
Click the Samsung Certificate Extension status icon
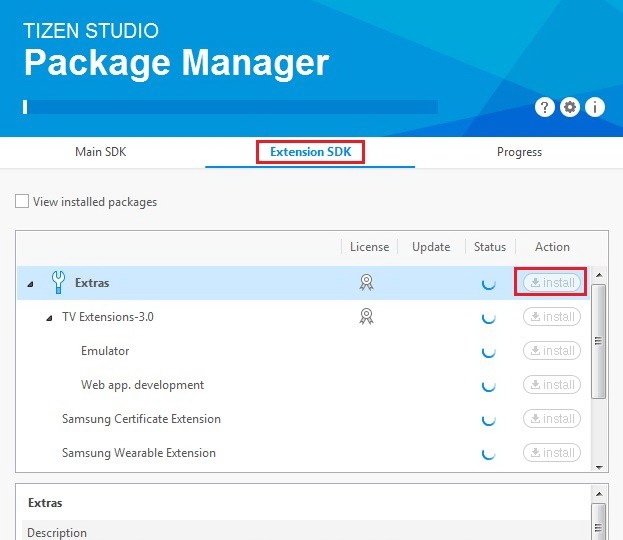pyautogui.click(x=488, y=419)
